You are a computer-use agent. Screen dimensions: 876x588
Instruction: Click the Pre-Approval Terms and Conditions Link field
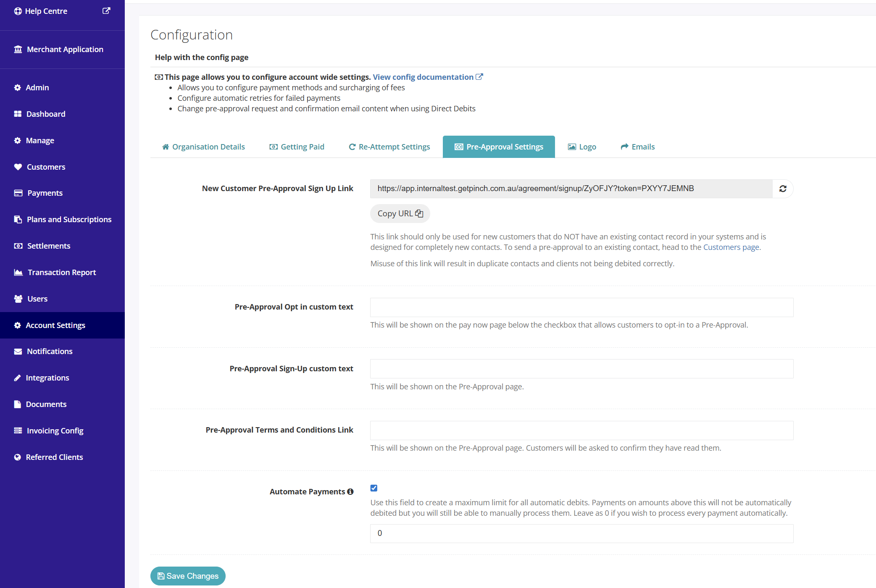pos(581,430)
